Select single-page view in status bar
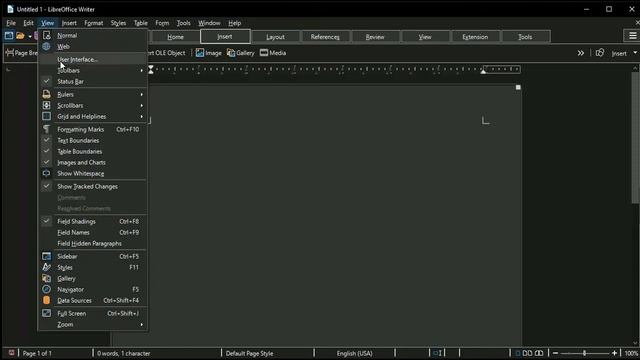Image resolution: width=640 pixels, height=360 pixels. 518,353
